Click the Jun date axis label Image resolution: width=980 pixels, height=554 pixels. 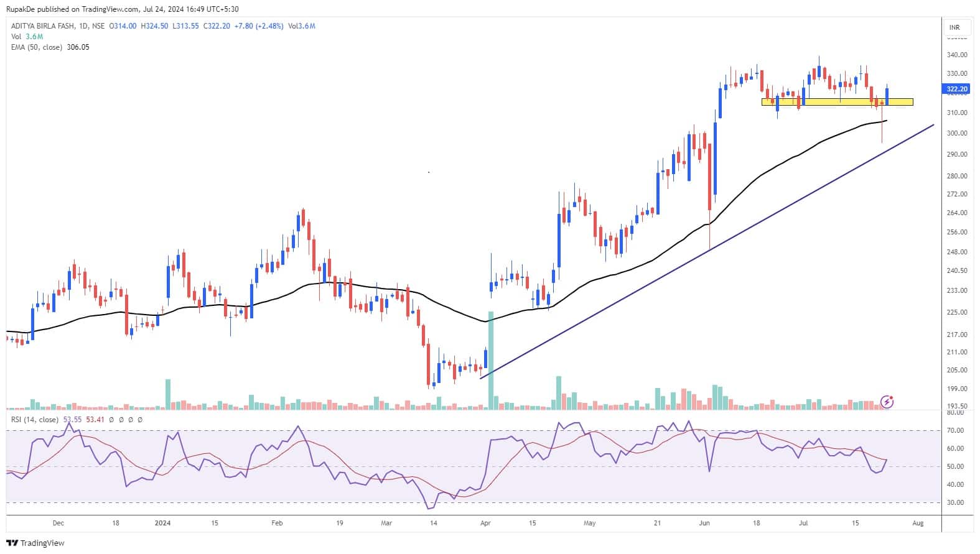704,523
